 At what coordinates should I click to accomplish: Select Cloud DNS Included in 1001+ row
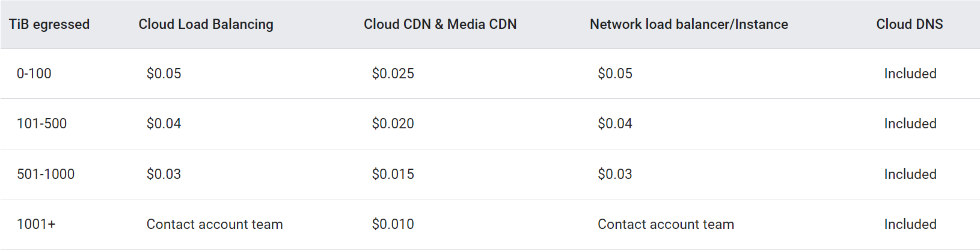pos(910,224)
